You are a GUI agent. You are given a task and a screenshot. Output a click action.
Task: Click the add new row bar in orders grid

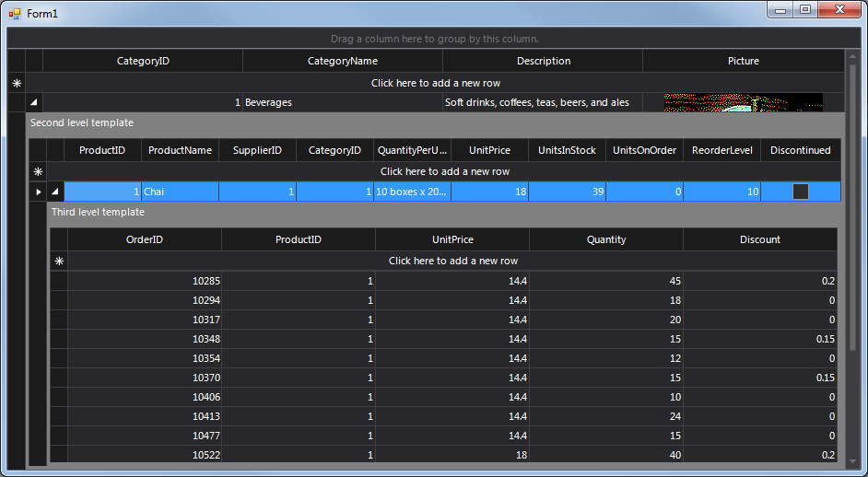click(x=452, y=261)
